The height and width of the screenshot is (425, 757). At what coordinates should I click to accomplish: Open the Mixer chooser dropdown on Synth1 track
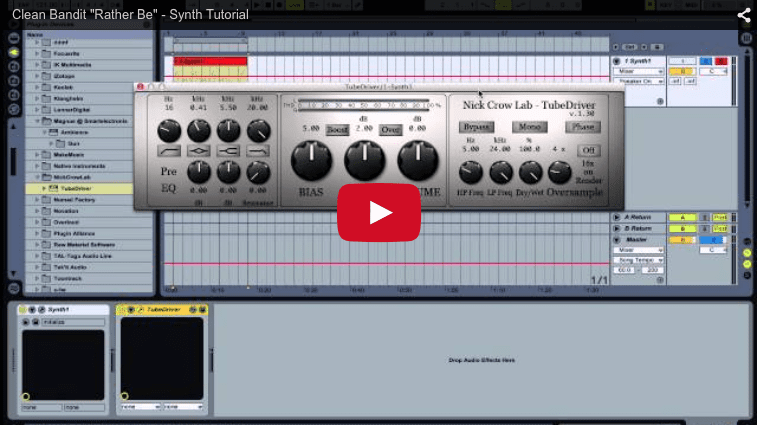639,71
